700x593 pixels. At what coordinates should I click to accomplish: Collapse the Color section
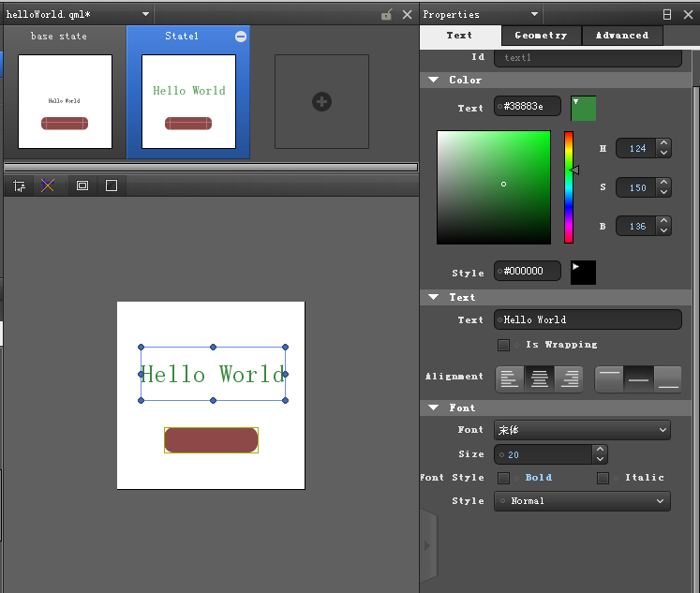(x=434, y=80)
